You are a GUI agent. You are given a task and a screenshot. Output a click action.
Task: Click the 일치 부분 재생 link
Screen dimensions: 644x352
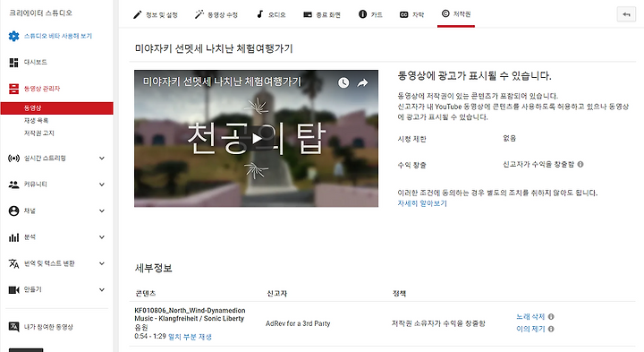190,337
